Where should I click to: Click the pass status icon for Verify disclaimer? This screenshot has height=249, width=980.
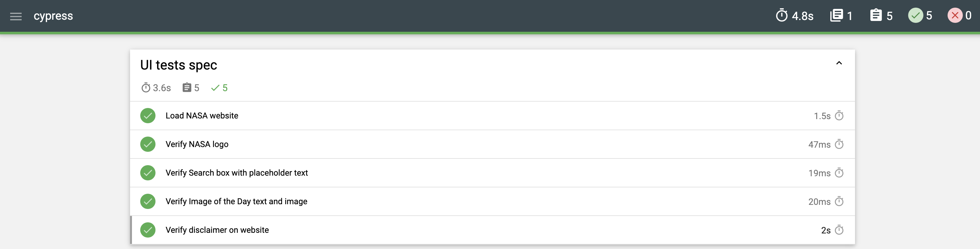click(x=148, y=230)
